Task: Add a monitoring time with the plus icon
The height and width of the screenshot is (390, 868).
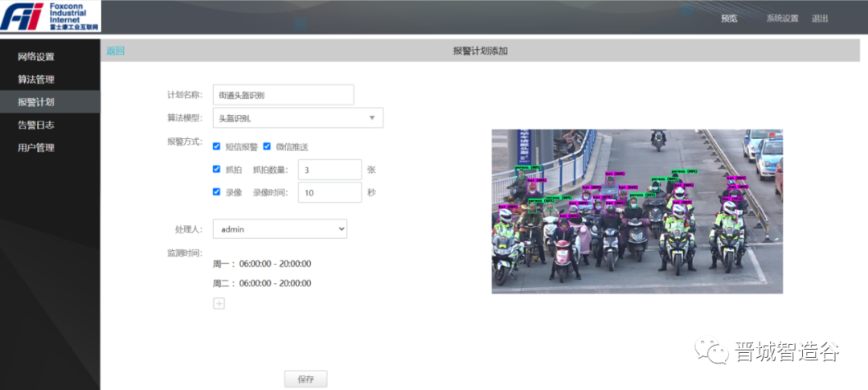Action: point(219,304)
